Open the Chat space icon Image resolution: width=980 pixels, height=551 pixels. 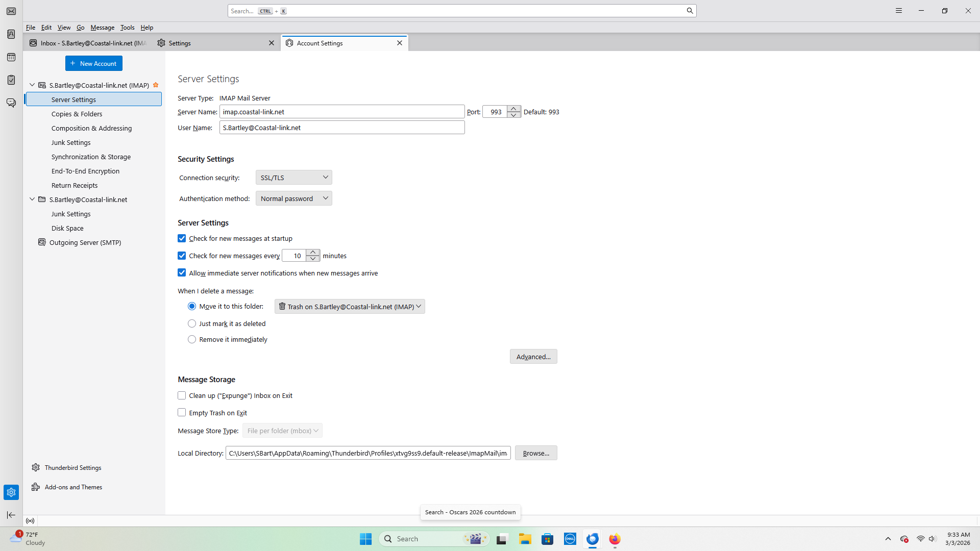pos(11,103)
